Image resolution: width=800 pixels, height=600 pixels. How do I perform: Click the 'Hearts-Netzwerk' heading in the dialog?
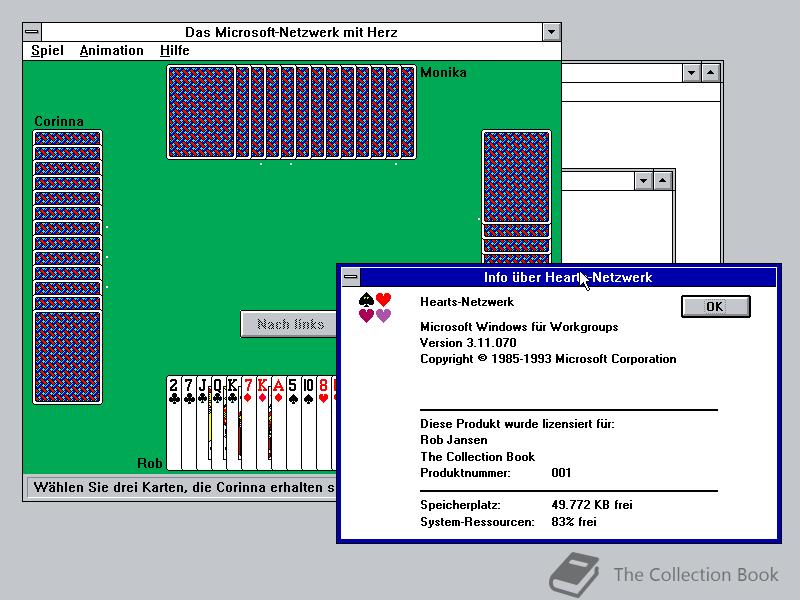(467, 302)
